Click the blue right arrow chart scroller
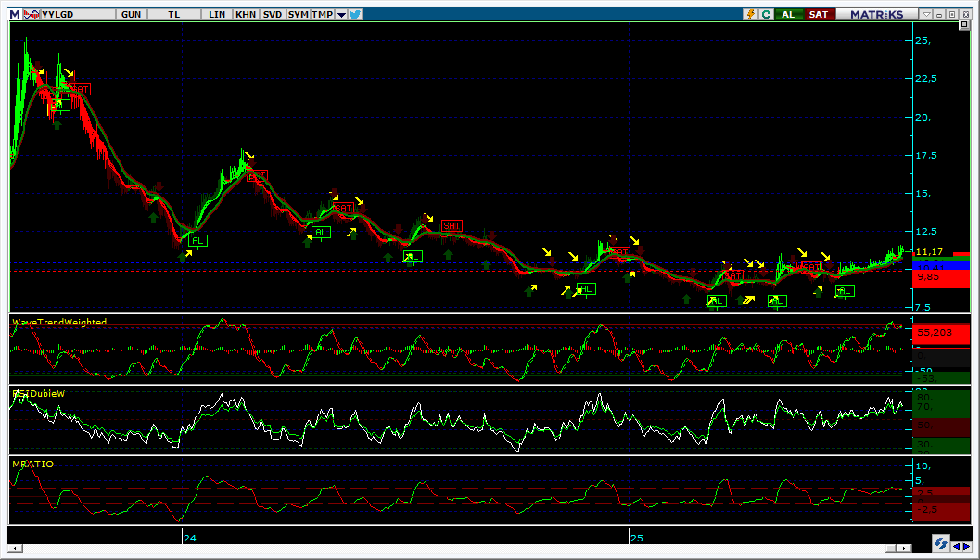Screen dimensions: 980x560 click(965, 545)
